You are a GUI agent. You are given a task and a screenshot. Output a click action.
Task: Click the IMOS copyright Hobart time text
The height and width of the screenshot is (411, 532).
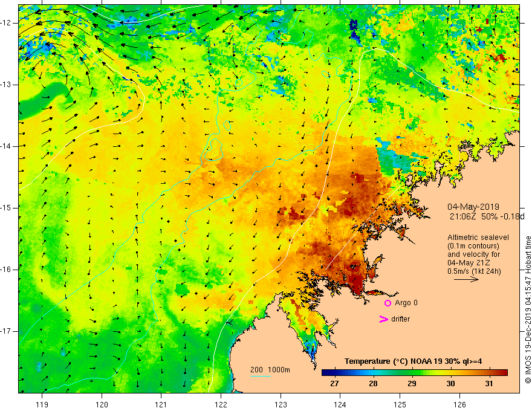coord(528,309)
